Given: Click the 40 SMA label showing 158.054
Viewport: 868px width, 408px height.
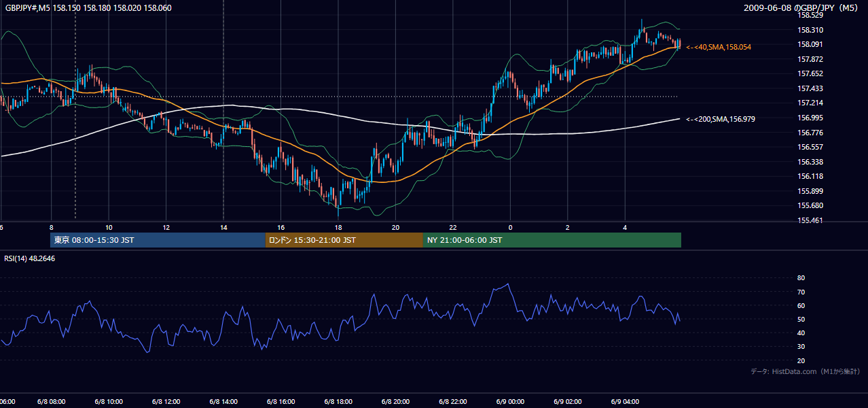Looking at the screenshot, I should pos(719,47).
